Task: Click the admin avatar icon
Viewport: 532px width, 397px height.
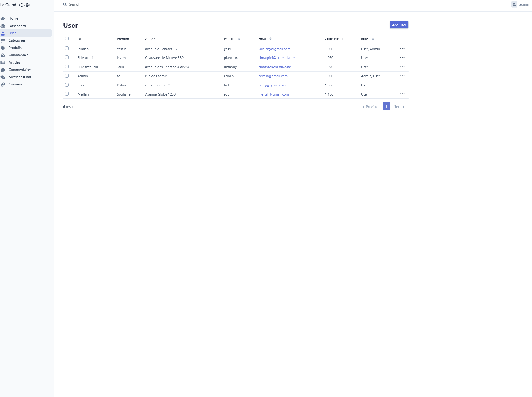Action: pos(514,4)
